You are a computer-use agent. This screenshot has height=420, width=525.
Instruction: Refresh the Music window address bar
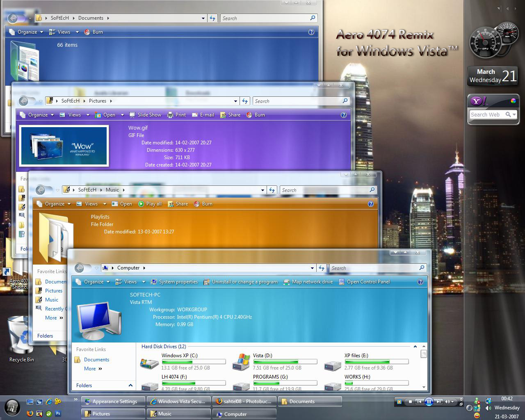pyautogui.click(x=272, y=190)
